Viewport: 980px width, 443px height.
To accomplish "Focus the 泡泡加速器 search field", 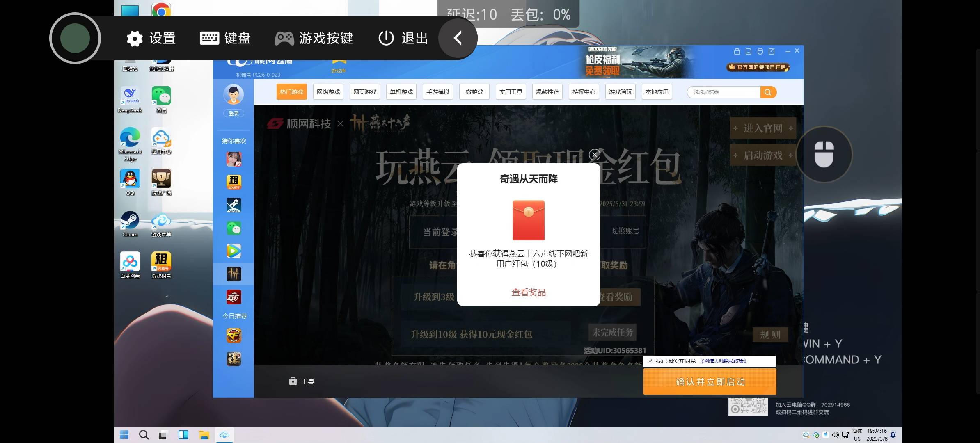I will pyautogui.click(x=724, y=92).
